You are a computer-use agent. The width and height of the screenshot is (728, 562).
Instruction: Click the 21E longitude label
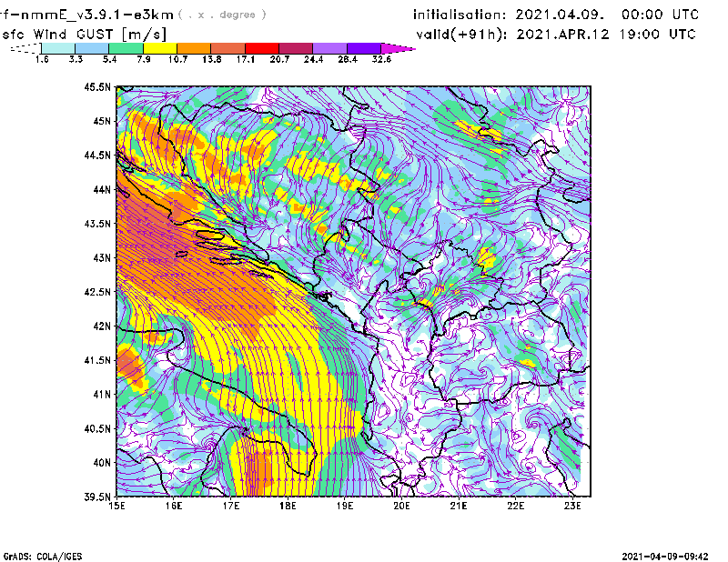tap(459, 506)
